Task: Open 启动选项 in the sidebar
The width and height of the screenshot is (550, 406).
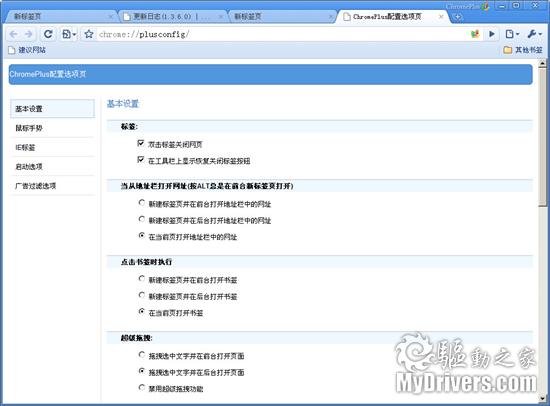Action: [52, 167]
